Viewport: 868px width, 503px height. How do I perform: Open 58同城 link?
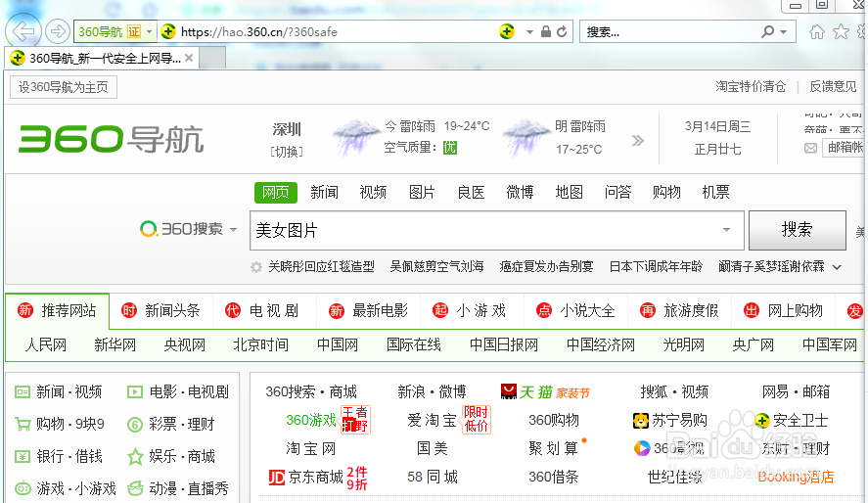(x=433, y=477)
